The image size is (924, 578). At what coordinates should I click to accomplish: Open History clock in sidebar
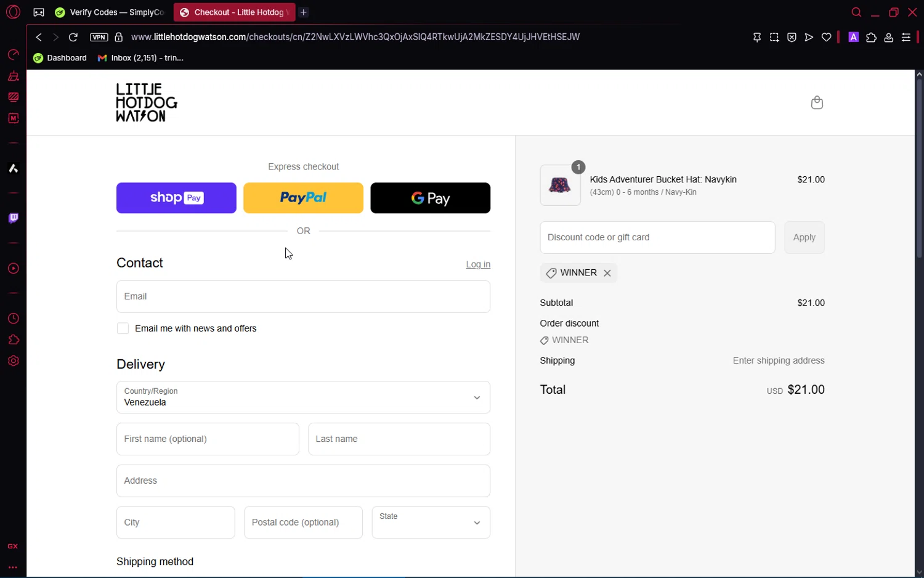[x=13, y=319]
